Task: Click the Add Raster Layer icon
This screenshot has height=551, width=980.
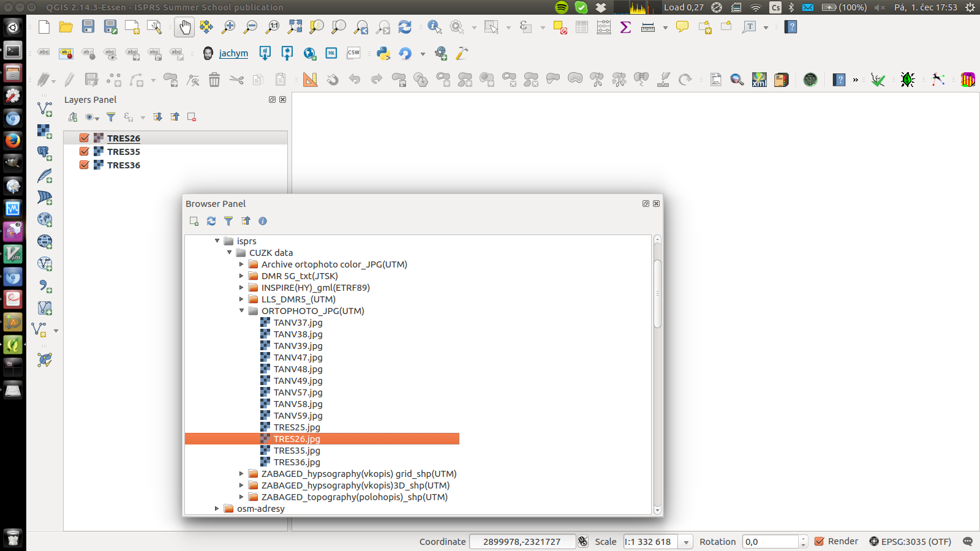Action: pos(45,131)
